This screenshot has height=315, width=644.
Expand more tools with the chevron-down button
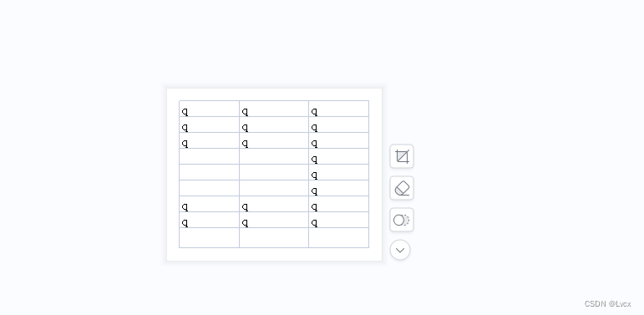pyautogui.click(x=400, y=250)
